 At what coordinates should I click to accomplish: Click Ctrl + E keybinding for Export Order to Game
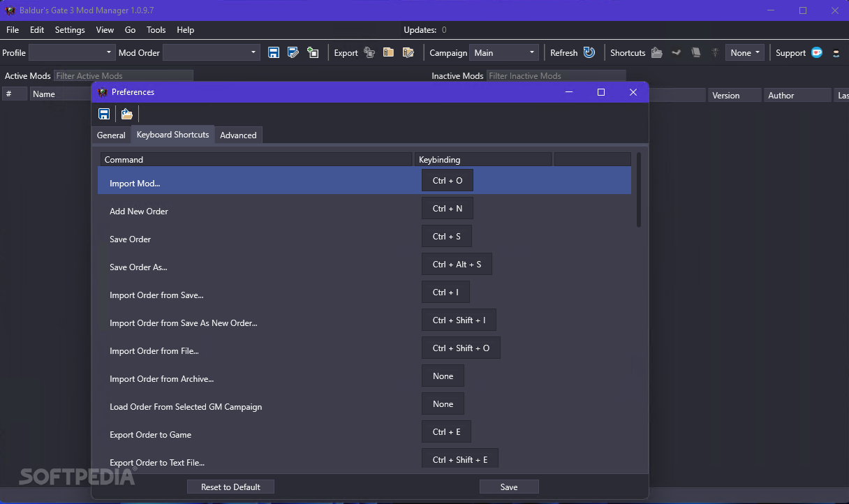click(x=446, y=431)
